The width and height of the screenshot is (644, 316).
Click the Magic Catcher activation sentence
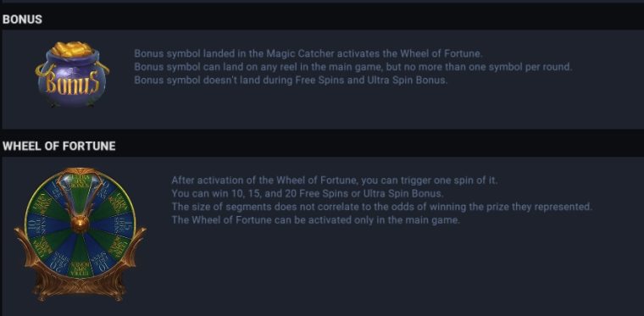(308, 53)
